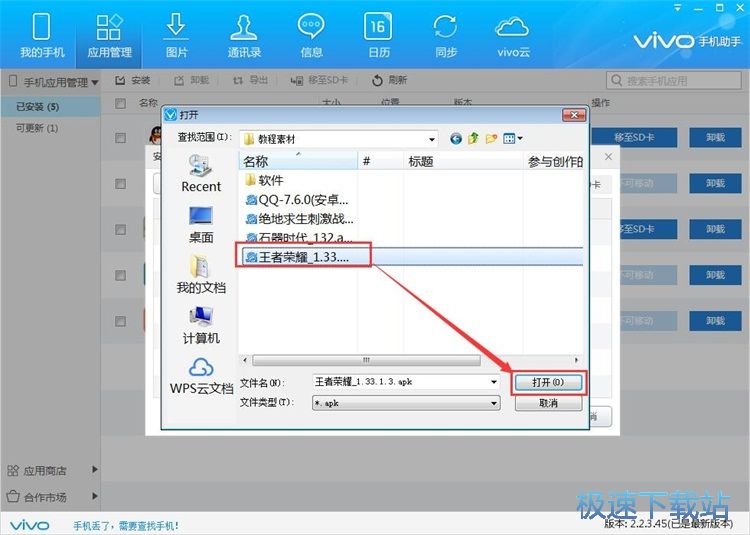Tick the second app row checkbox
The height and width of the screenshot is (535, 750).
(121, 184)
